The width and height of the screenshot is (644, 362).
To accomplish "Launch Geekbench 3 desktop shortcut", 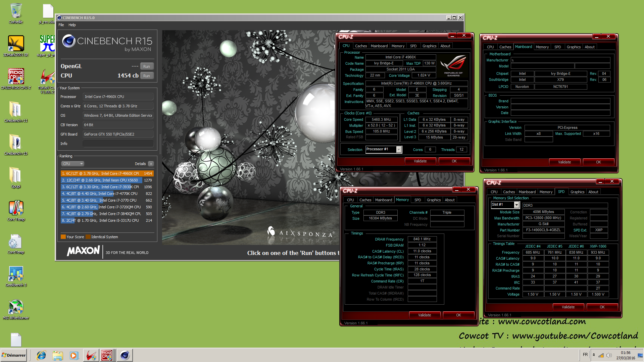I will [16, 276].
